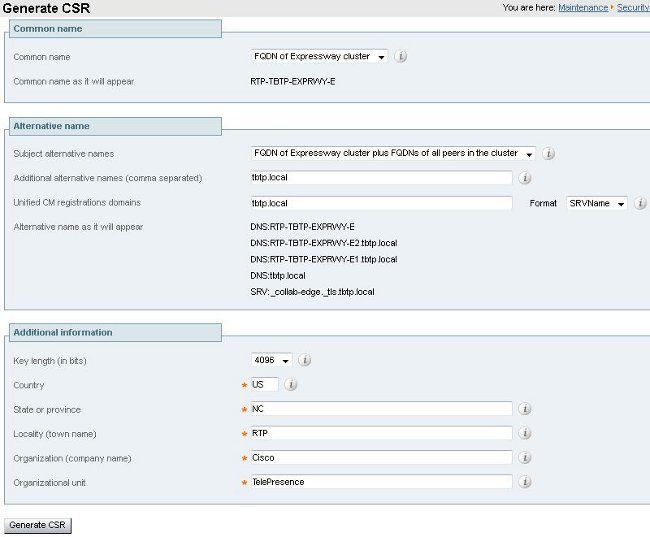This screenshot has height=537, width=650.
Task: Click info icon for State or province
Action: [x=525, y=409]
